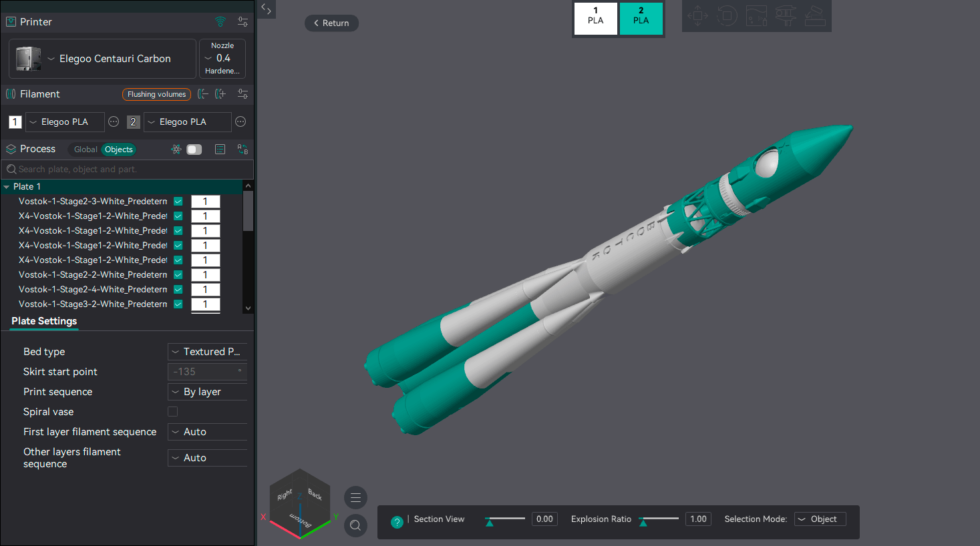Open the Measure tool
Image resolution: width=980 pixels, height=546 pixels.
(x=786, y=15)
